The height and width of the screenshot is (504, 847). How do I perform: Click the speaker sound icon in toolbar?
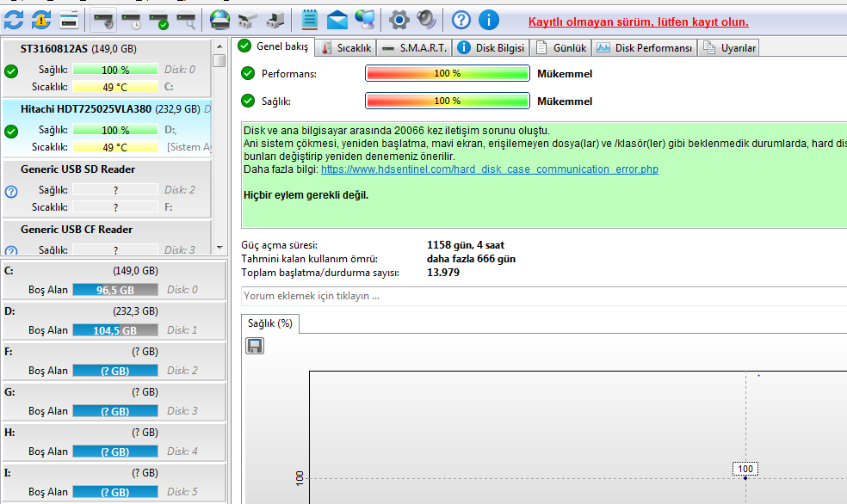coord(426,21)
